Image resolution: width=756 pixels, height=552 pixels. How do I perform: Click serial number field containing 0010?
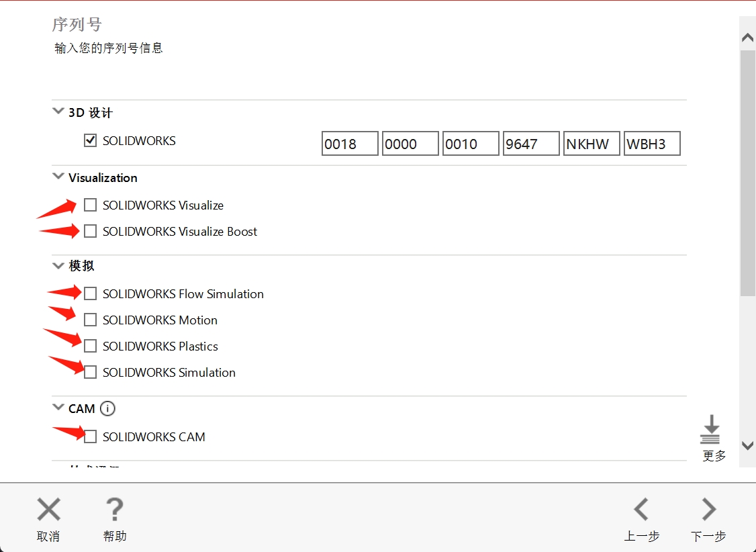(x=471, y=144)
